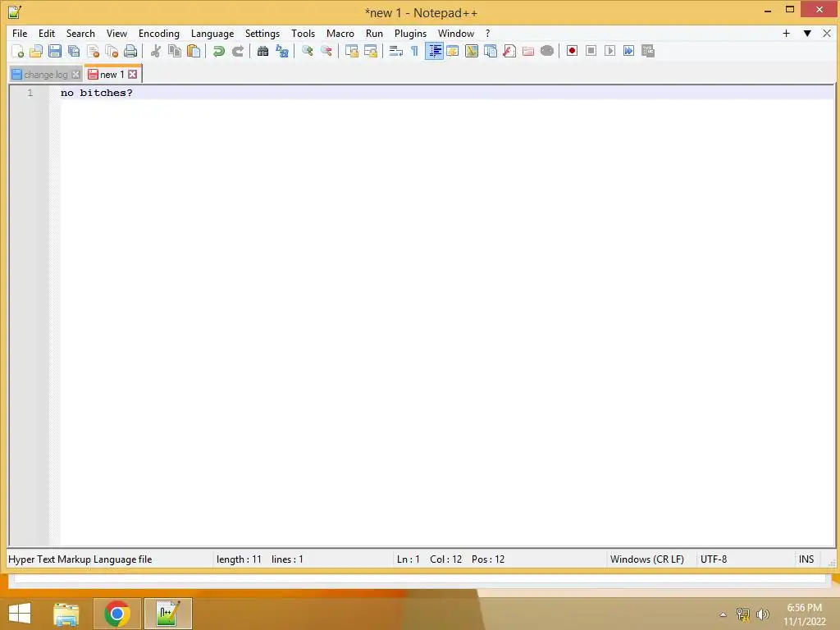
Task: Click the Monitoring eye toolbar icon
Action: pos(547,51)
